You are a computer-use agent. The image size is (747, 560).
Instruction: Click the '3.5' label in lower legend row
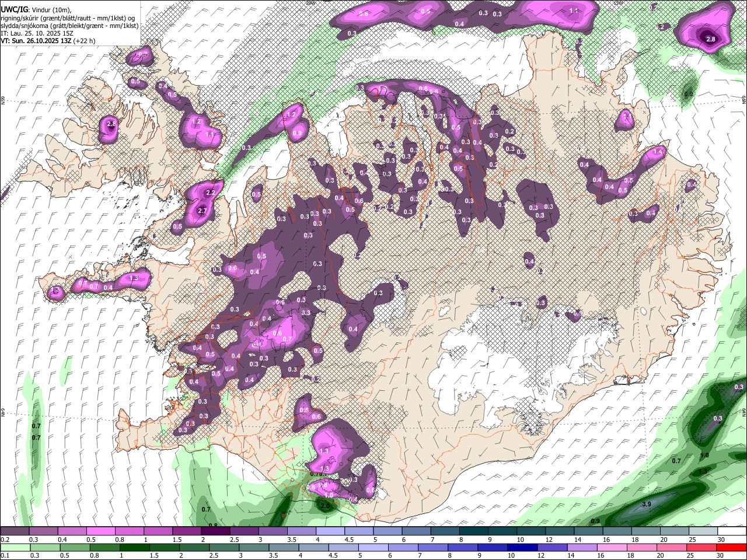click(273, 555)
